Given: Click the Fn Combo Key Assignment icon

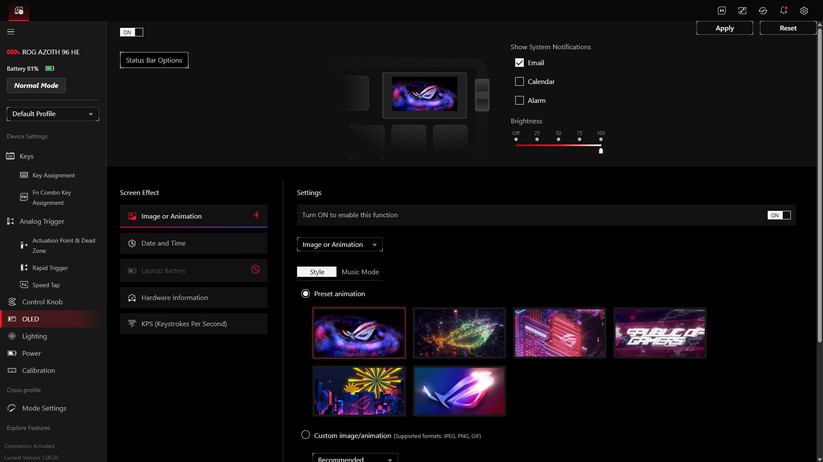Looking at the screenshot, I should coord(24,197).
